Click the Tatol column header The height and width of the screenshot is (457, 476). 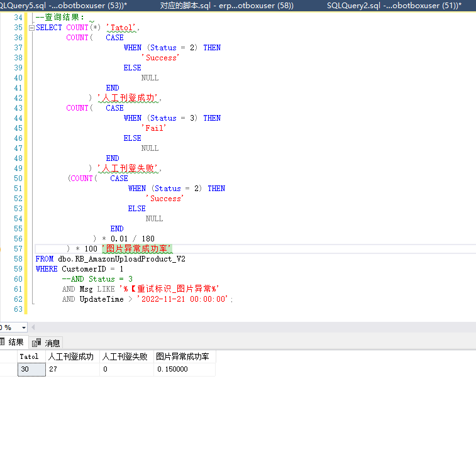pyautogui.click(x=31, y=356)
